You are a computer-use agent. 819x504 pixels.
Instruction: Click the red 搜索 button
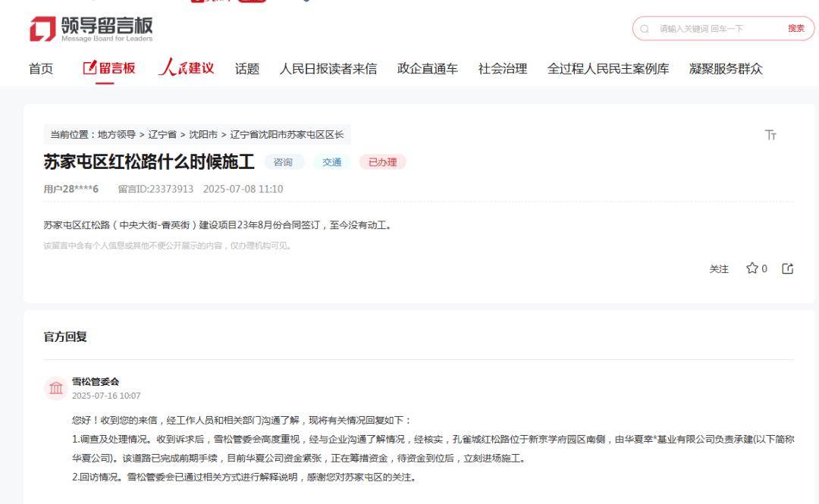point(795,29)
